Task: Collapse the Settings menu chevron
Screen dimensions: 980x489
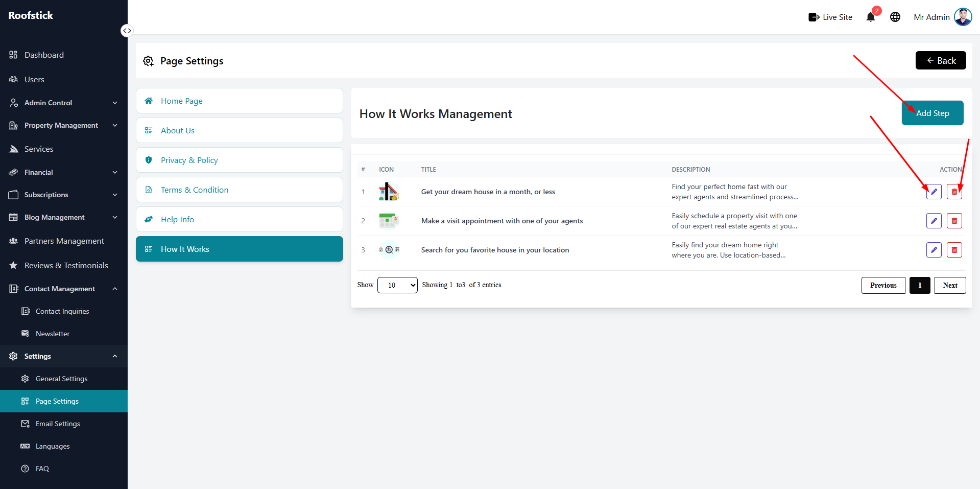Action: pos(115,356)
